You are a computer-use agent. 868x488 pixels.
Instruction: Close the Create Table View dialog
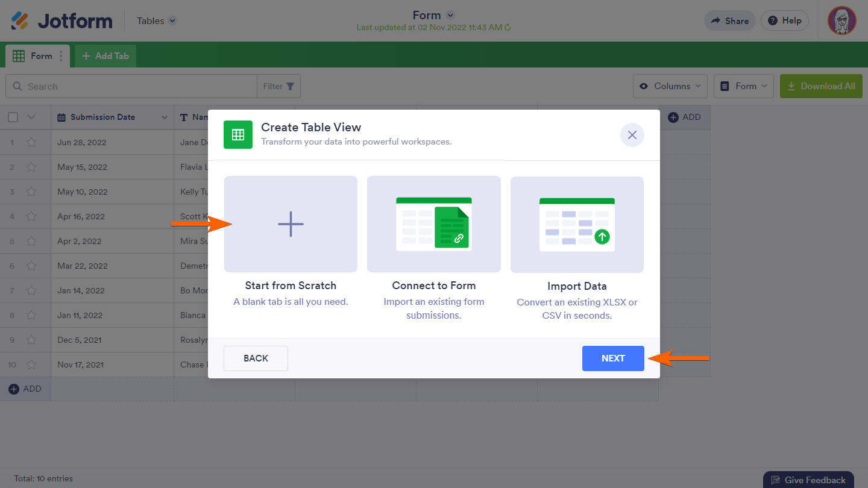pyautogui.click(x=632, y=135)
